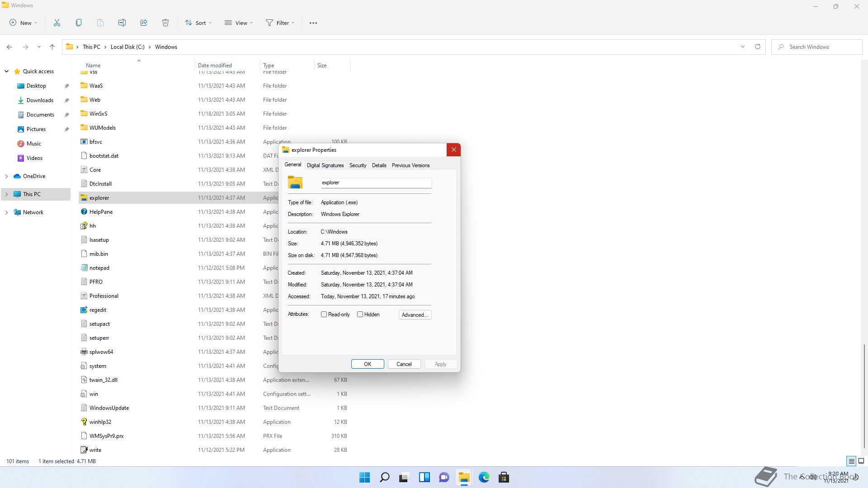Open Microsoft Store from taskbar
Image resolution: width=868 pixels, height=488 pixels.
[504, 477]
